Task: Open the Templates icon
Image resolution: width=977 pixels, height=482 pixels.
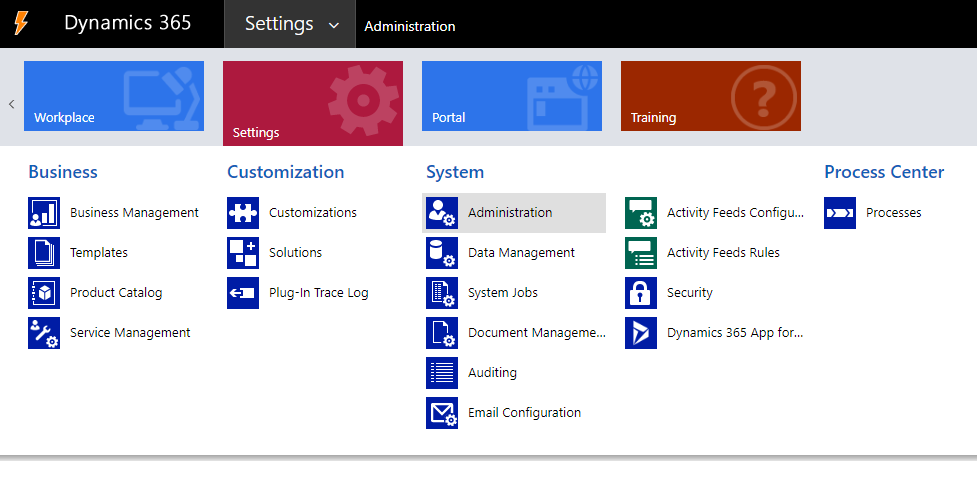Action: pos(44,253)
